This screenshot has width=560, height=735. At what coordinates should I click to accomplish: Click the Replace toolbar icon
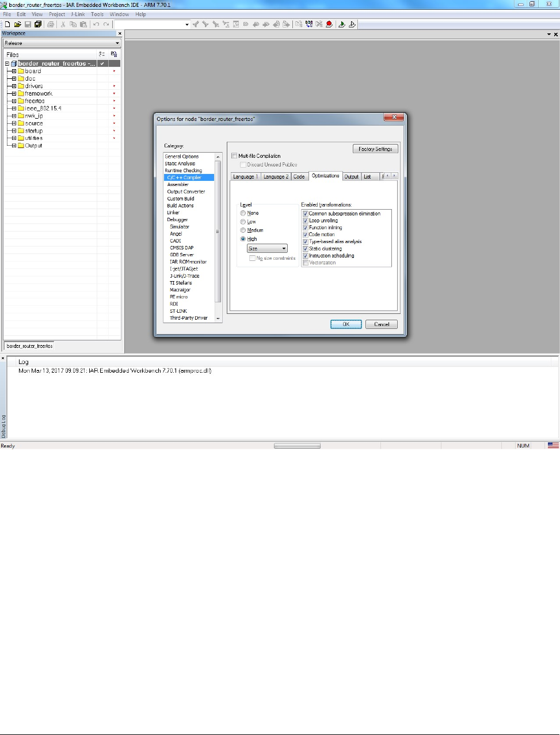point(226,24)
